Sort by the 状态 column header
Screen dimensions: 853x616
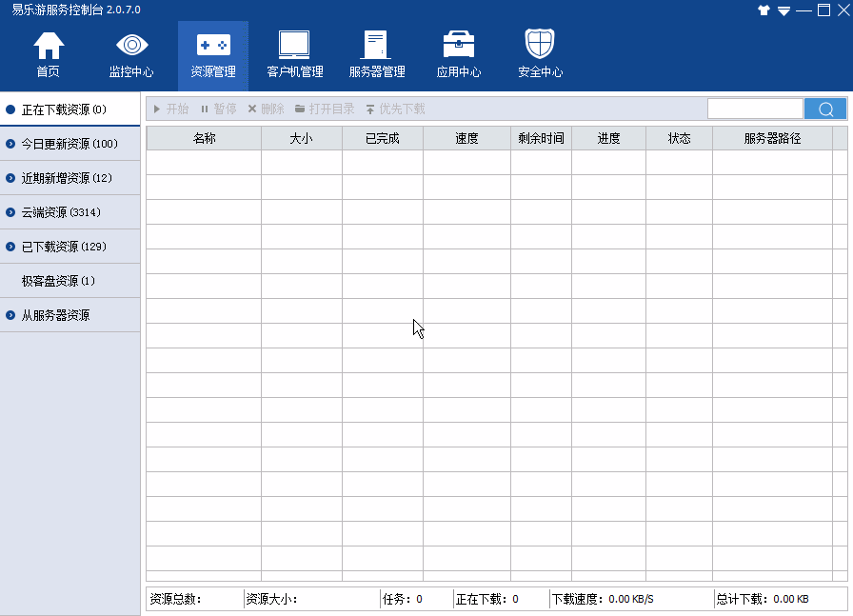(x=679, y=138)
